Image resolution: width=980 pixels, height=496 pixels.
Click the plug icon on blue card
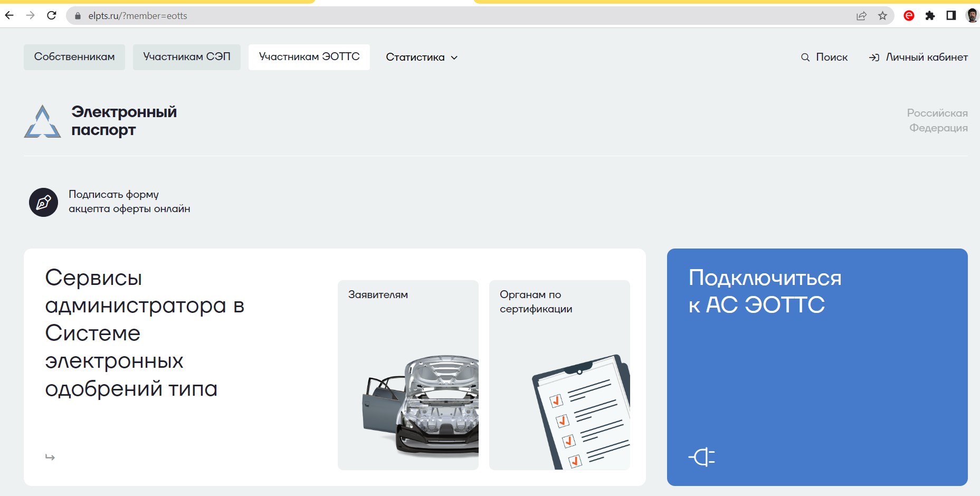[x=702, y=457]
